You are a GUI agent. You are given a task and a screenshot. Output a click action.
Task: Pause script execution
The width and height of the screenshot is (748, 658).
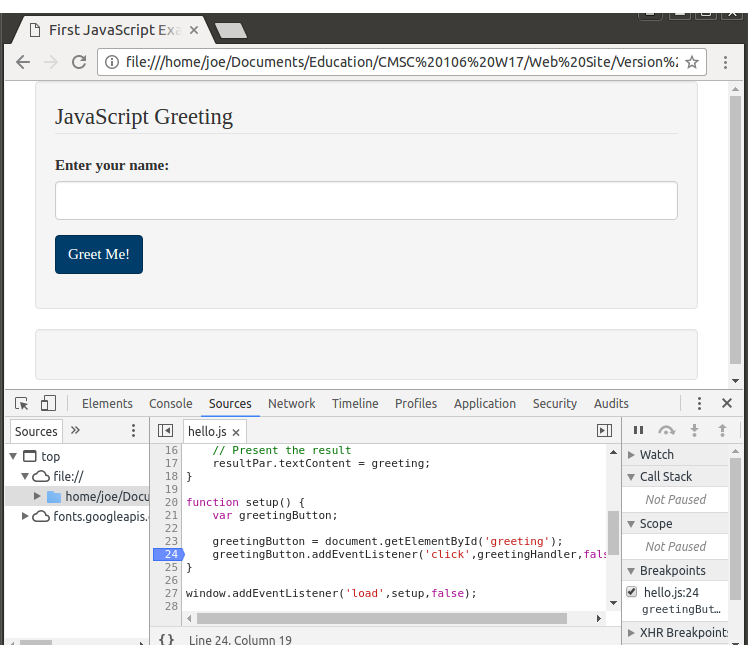[x=638, y=430]
